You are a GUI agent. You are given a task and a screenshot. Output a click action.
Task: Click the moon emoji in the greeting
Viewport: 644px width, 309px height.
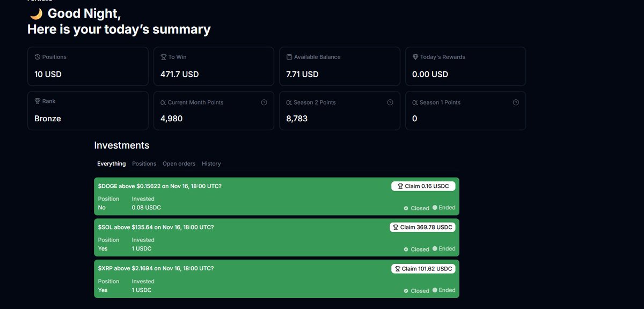click(36, 14)
